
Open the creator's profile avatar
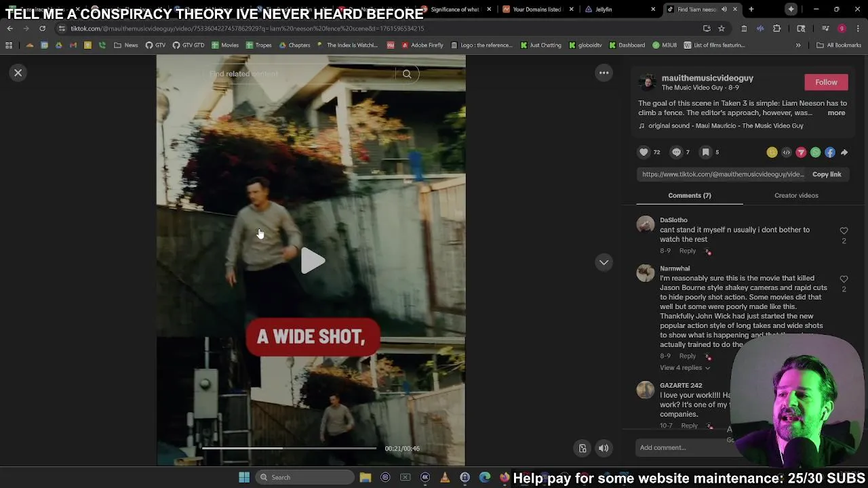648,83
